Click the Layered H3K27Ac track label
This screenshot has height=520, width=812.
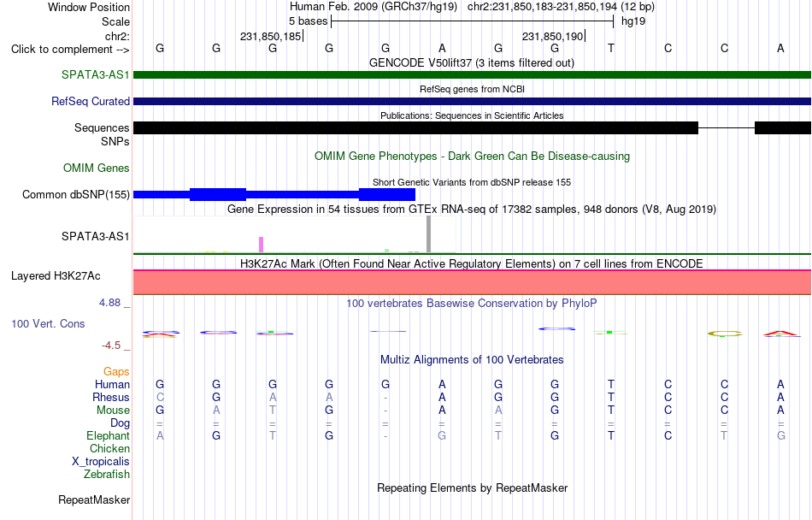pyautogui.click(x=56, y=276)
